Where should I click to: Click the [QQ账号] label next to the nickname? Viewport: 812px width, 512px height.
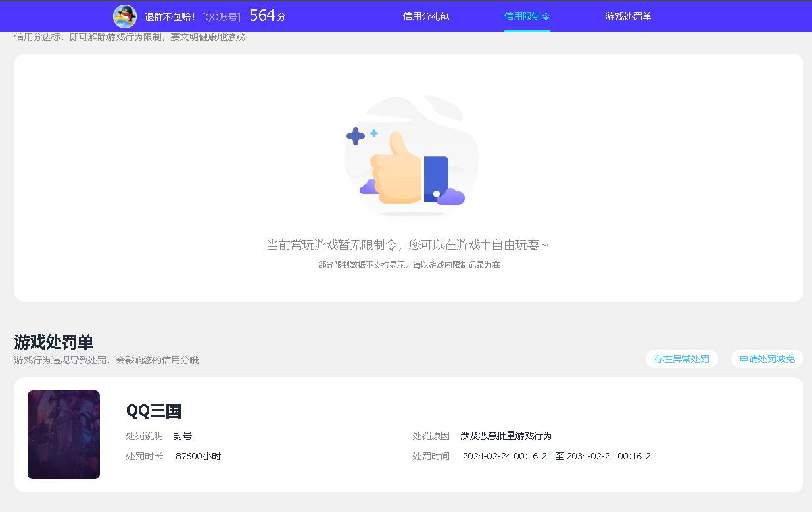click(x=221, y=16)
